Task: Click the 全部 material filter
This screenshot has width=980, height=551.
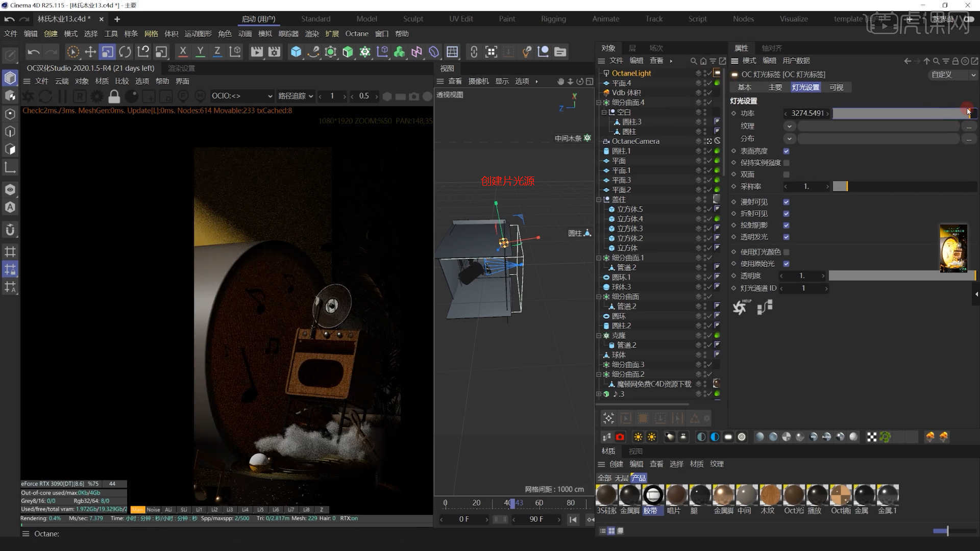Action: pos(604,478)
